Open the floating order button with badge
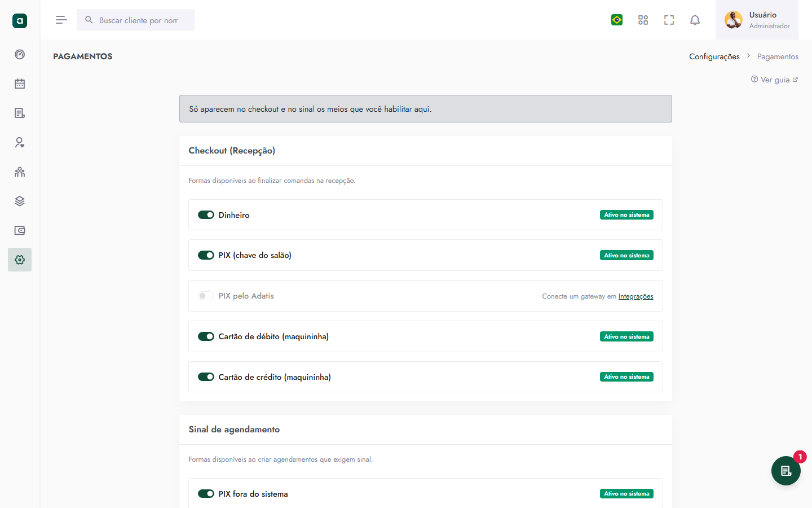 786,471
